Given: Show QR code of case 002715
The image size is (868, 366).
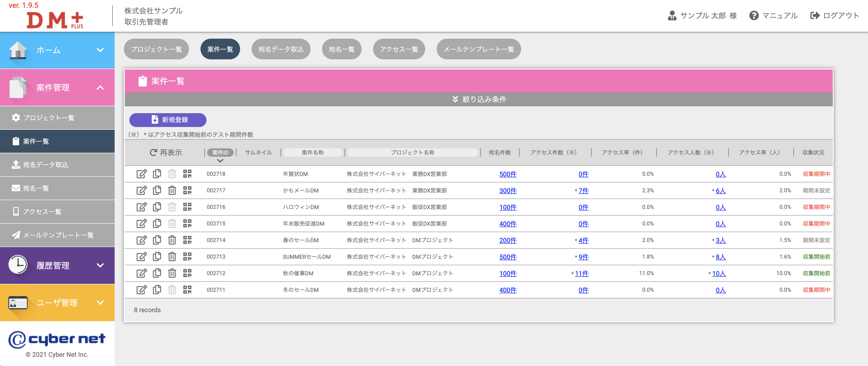Looking at the screenshot, I should click(x=187, y=223).
